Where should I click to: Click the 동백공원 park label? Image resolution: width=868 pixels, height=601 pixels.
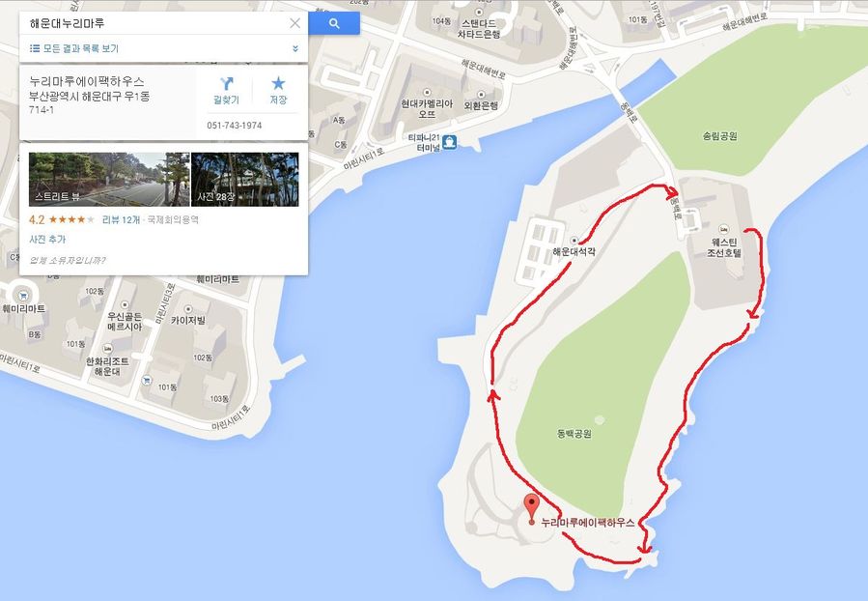574,434
